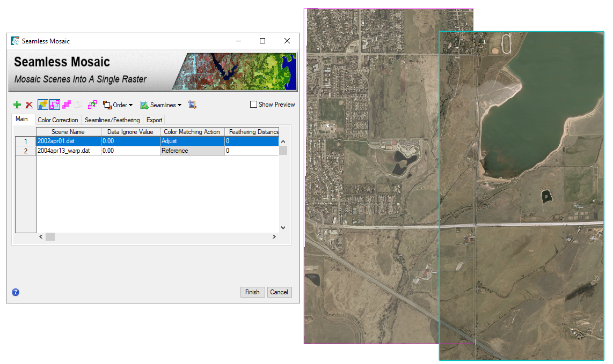Switch to the Color Correction tab
The width and height of the screenshot is (613, 364).
point(58,120)
